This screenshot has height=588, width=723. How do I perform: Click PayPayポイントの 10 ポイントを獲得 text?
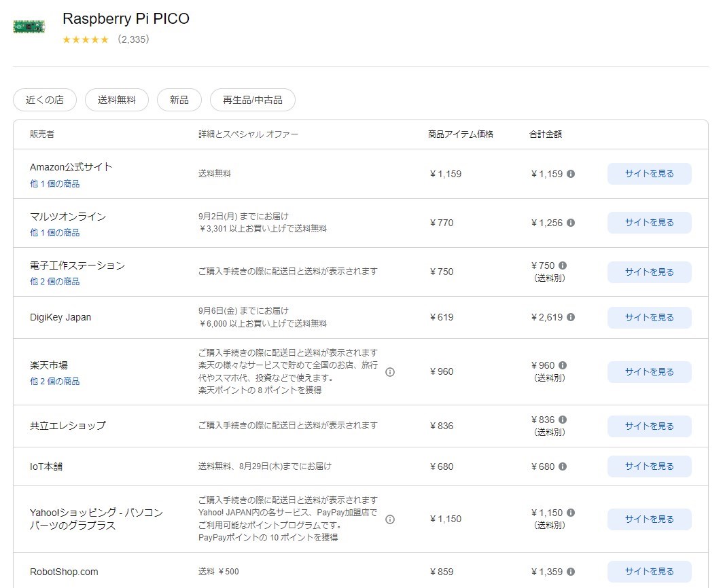pos(268,537)
